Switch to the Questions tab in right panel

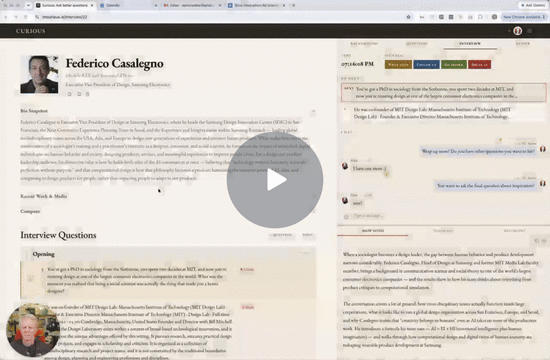click(417, 44)
